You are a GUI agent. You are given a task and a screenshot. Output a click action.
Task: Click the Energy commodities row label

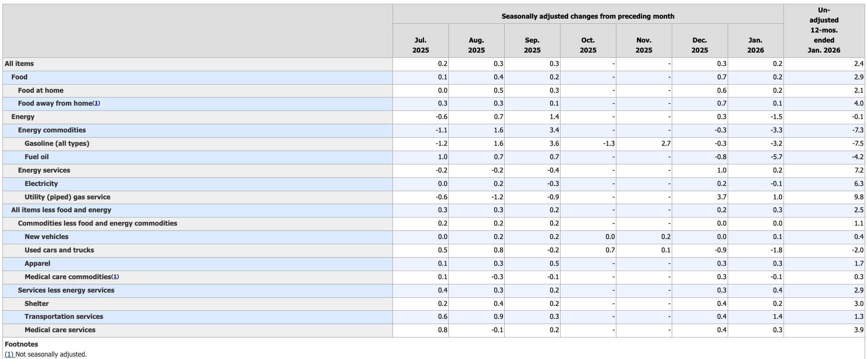point(52,130)
